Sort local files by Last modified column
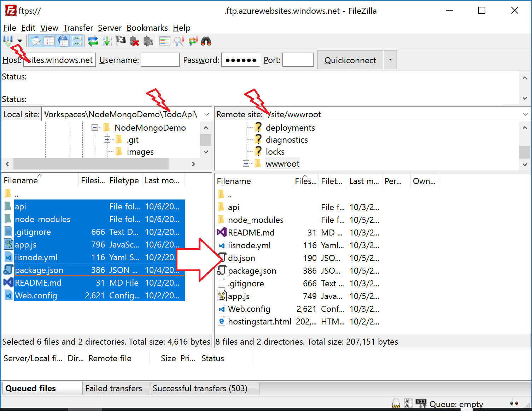This screenshot has width=532, height=411. point(163,180)
